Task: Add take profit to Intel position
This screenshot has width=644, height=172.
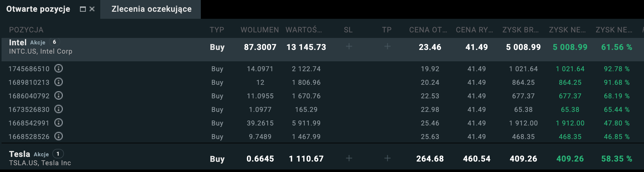Action: click(x=387, y=47)
